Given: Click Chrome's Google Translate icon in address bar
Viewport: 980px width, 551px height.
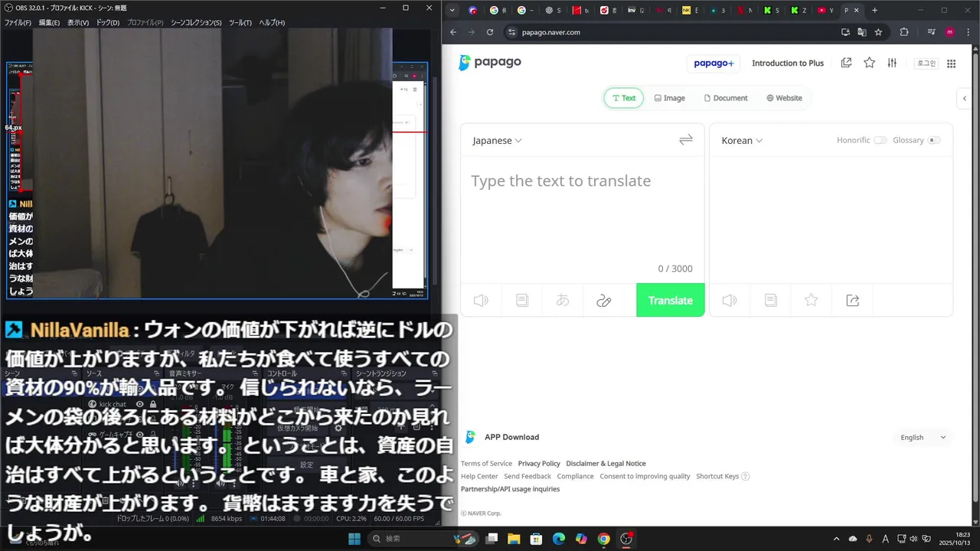Looking at the screenshot, I should 861,32.
